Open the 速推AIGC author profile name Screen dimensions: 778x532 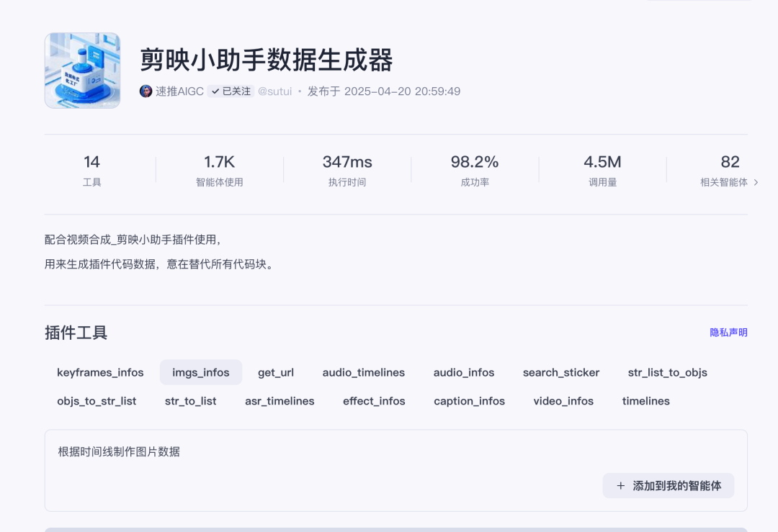click(x=179, y=91)
